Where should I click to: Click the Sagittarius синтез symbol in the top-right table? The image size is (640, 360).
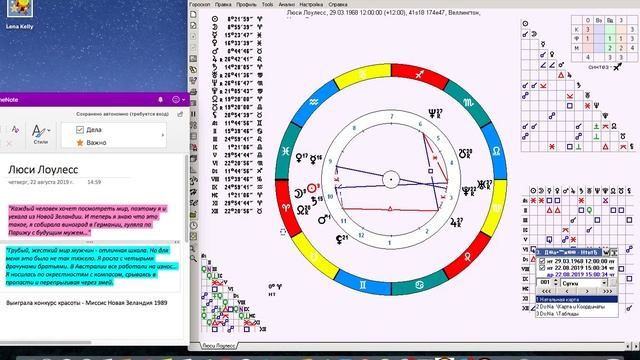(618, 66)
